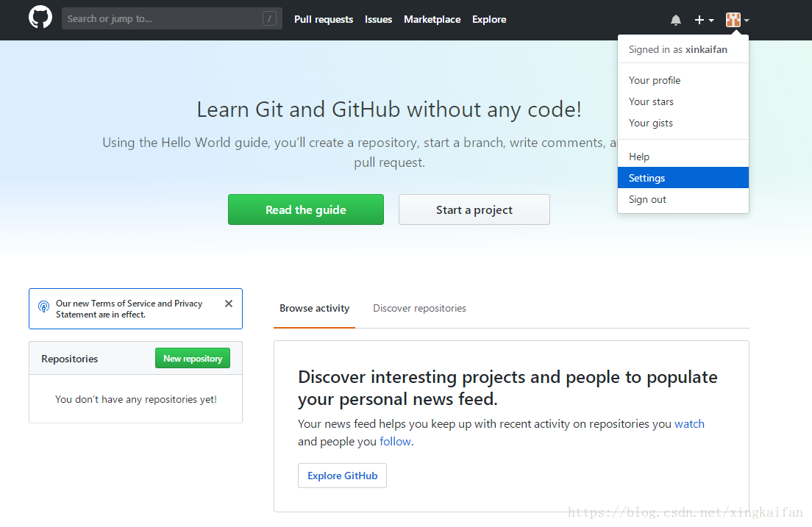The width and height of the screenshot is (812, 527).
Task: Choose Help in the user menu
Action: tap(683, 157)
